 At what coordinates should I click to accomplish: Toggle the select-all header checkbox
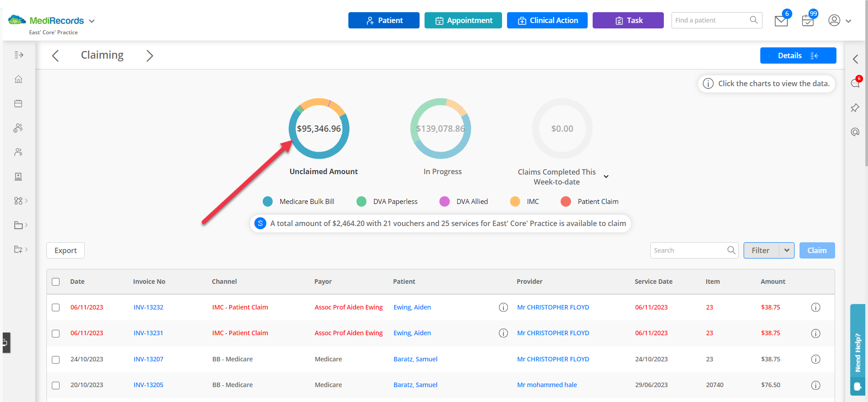click(56, 282)
